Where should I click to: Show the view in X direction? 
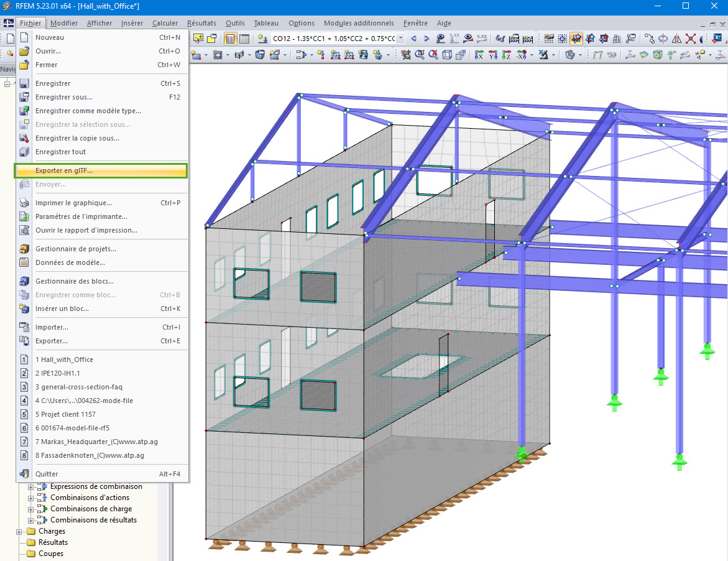(478, 56)
